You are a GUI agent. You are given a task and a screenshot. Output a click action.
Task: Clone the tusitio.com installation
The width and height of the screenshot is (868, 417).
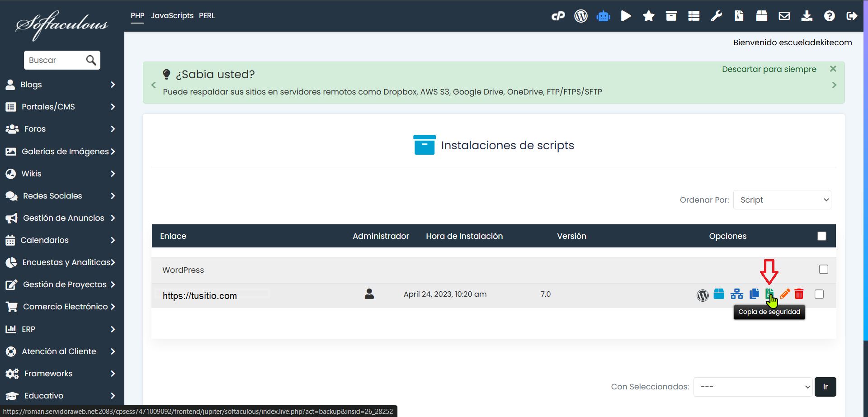754,294
